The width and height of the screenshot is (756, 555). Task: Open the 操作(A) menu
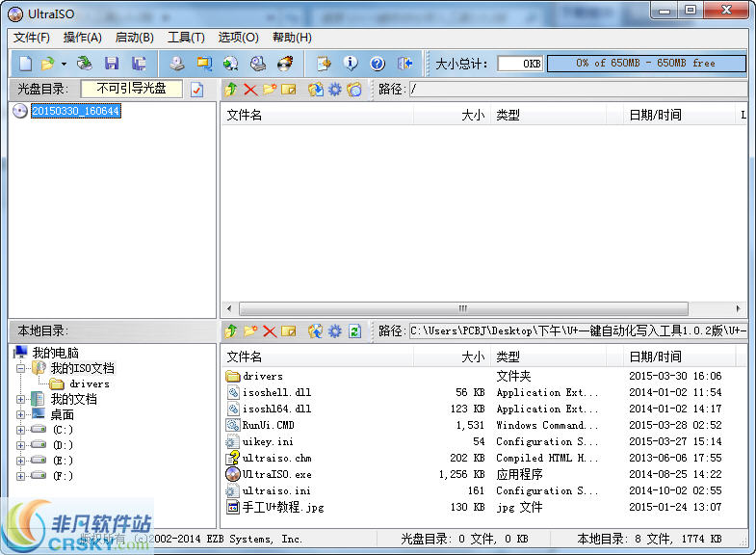(x=83, y=38)
